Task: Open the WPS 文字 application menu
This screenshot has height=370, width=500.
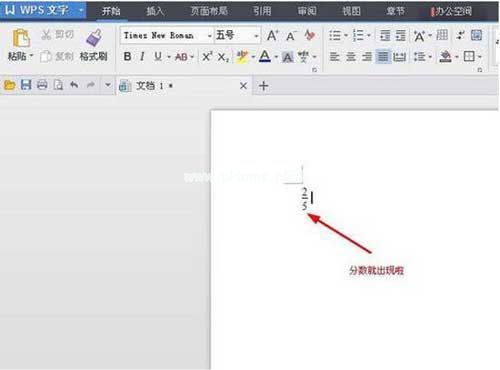Action: tap(43, 10)
